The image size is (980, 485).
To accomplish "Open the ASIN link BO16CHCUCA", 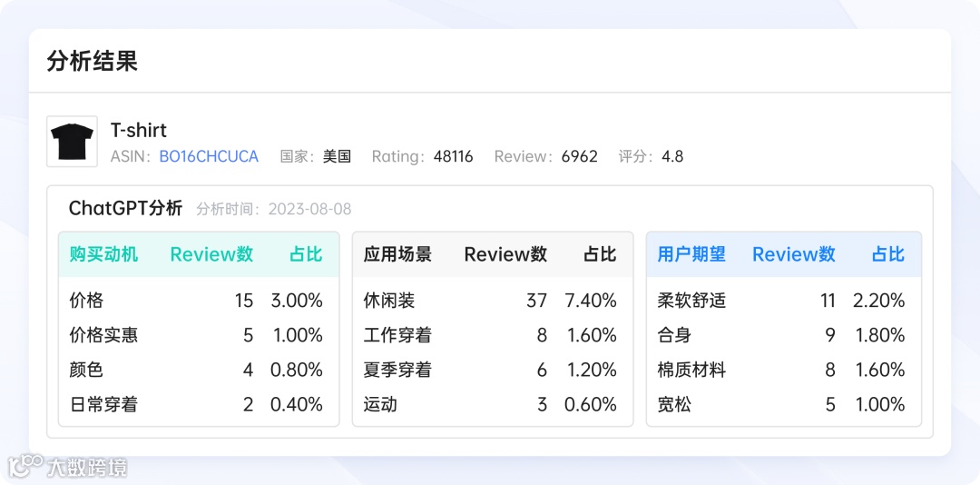I will tap(209, 156).
